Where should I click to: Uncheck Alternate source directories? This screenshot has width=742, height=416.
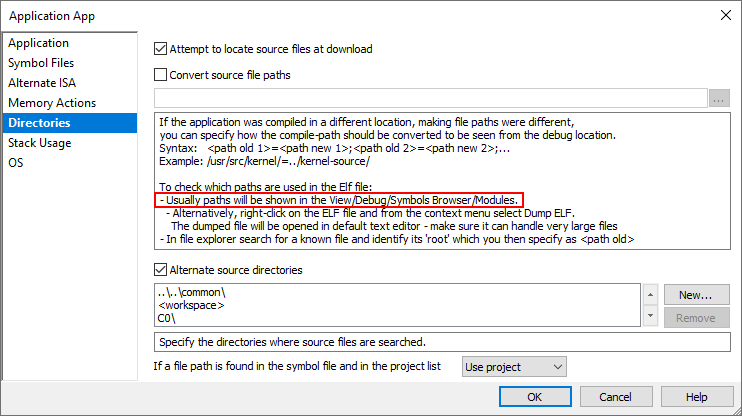(x=161, y=269)
